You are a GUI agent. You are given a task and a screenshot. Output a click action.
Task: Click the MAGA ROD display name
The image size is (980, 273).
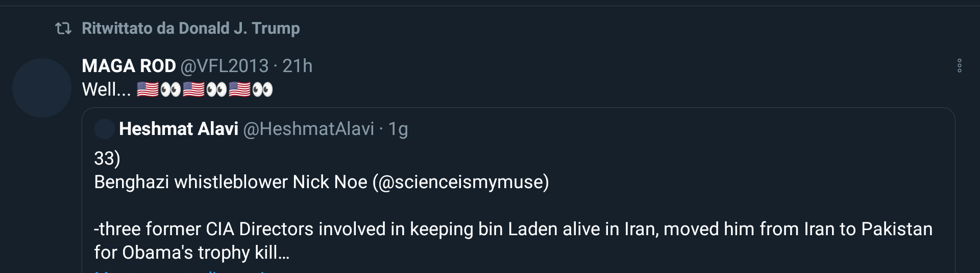tap(129, 66)
